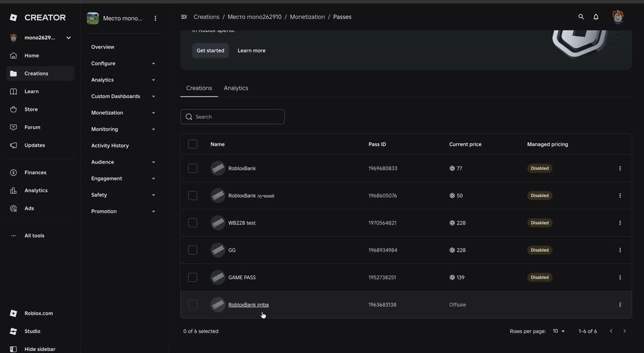This screenshot has width=644, height=353.
Task: Open the RobloxBank imba pass link
Action: (248, 305)
